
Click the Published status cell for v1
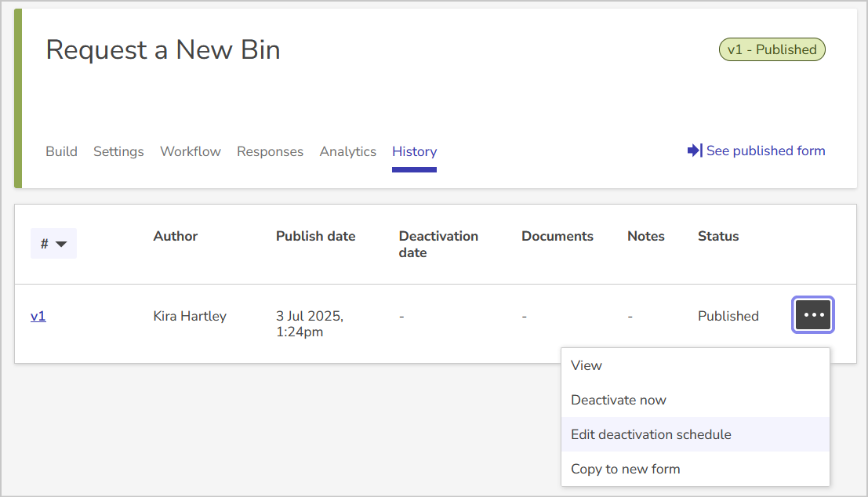(728, 316)
